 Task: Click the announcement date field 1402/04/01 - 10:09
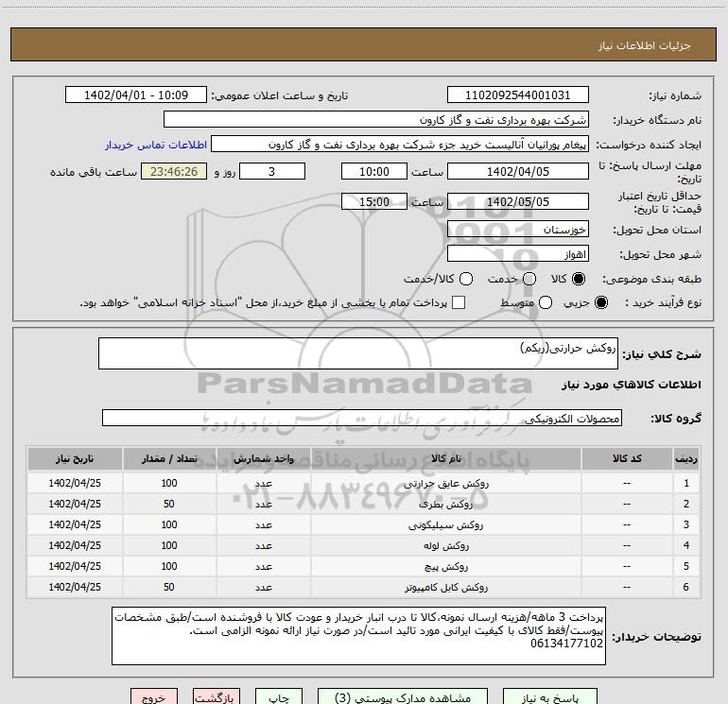(136, 95)
